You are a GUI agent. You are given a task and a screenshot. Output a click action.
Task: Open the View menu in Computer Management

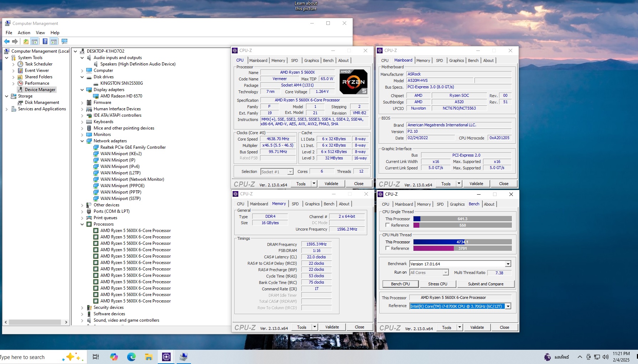40,33
